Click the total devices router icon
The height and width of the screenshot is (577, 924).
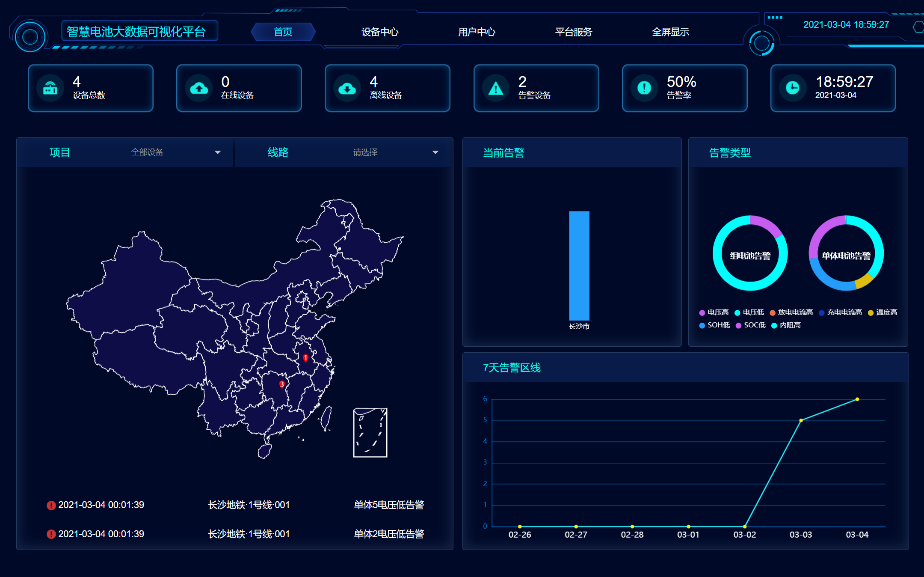coord(50,88)
